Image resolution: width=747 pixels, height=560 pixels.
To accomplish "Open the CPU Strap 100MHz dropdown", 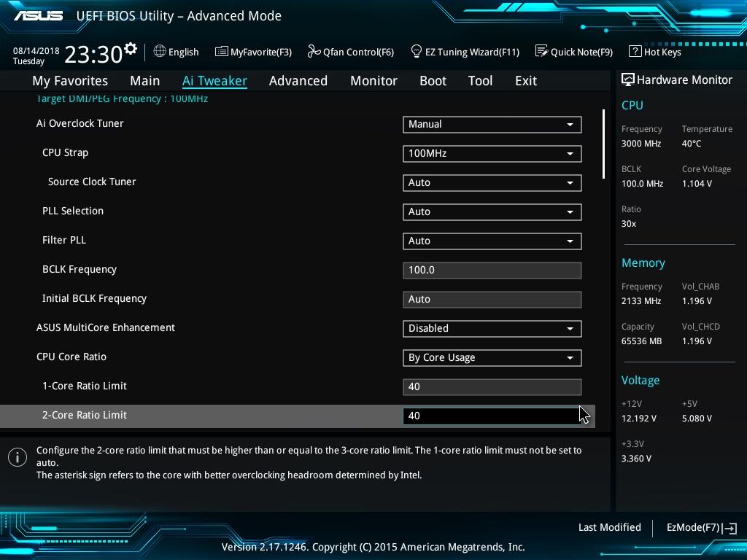I will (492, 153).
